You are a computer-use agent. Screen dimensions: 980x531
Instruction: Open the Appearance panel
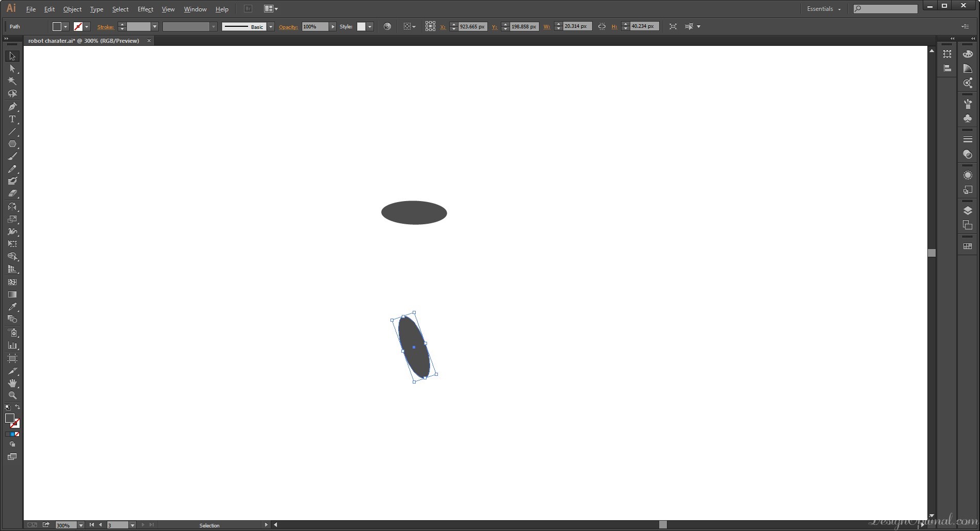(968, 175)
